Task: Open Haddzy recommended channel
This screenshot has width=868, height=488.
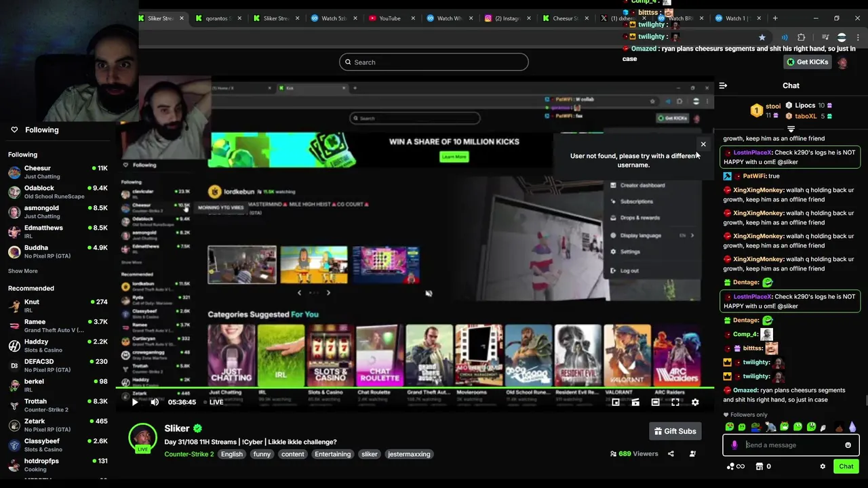Action: pos(57,346)
